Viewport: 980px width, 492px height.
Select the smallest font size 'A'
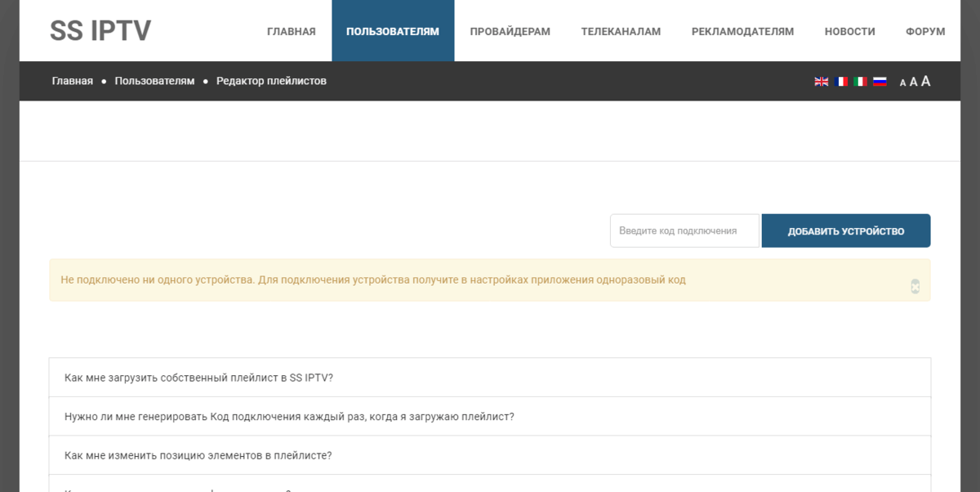point(902,82)
